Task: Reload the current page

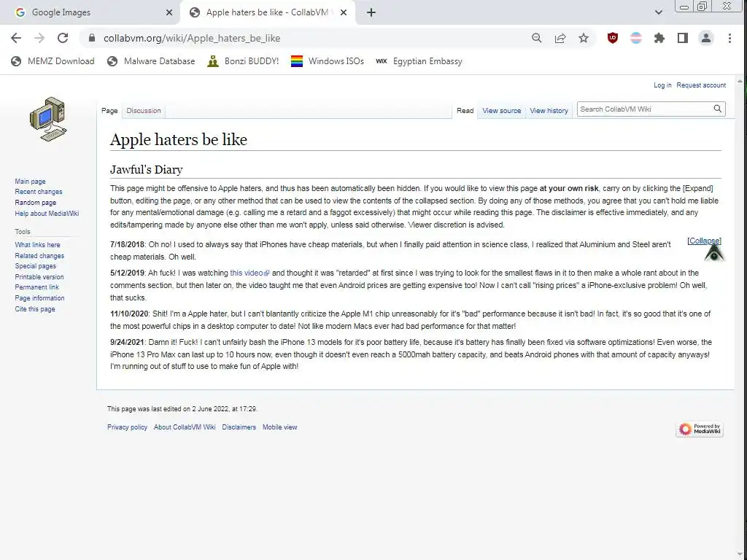Action: pyautogui.click(x=63, y=38)
